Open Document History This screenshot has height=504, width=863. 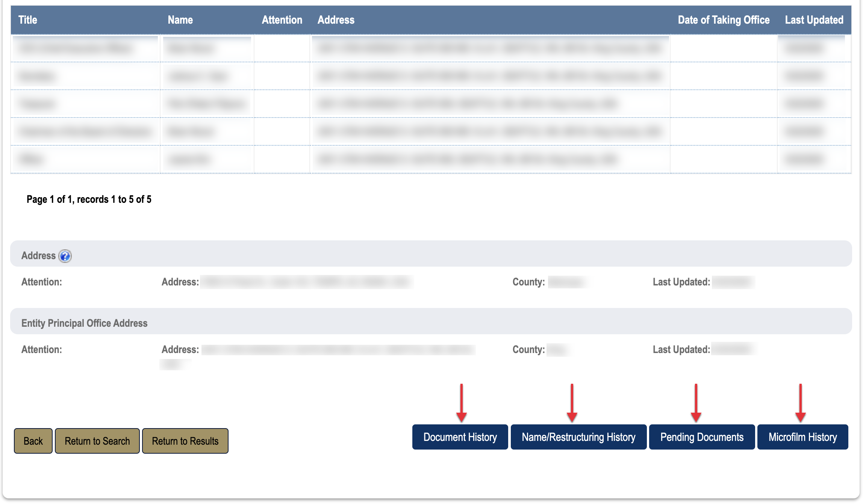coord(460,437)
